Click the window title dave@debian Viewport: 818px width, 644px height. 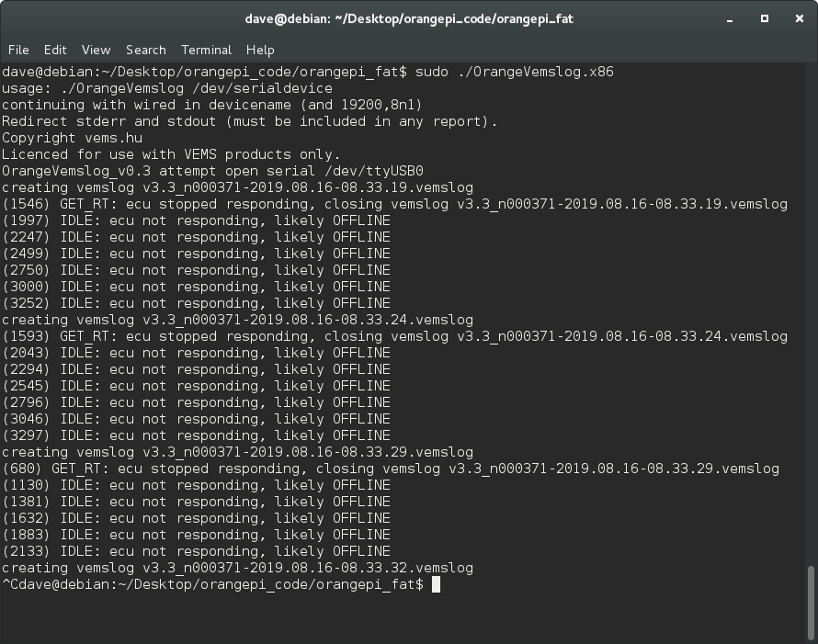(x=409, y=18)
